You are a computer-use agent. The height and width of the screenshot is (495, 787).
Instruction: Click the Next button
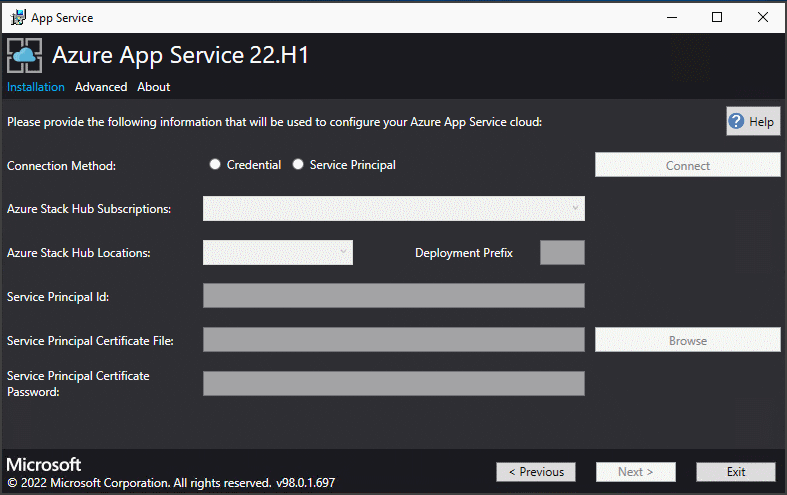coord(635,472)
